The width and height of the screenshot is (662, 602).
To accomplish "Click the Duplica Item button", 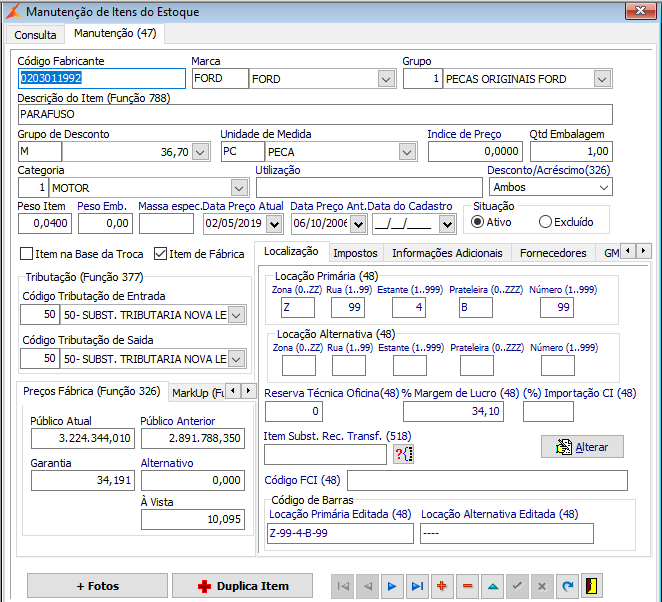I will click(243, 586).
